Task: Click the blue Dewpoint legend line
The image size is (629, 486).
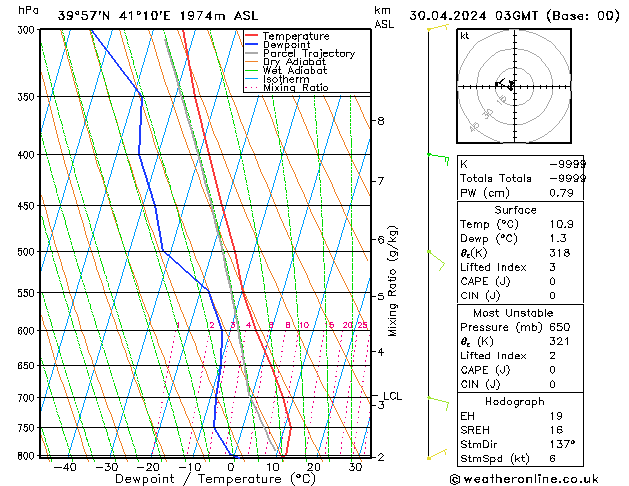Action: coord(251,45)
